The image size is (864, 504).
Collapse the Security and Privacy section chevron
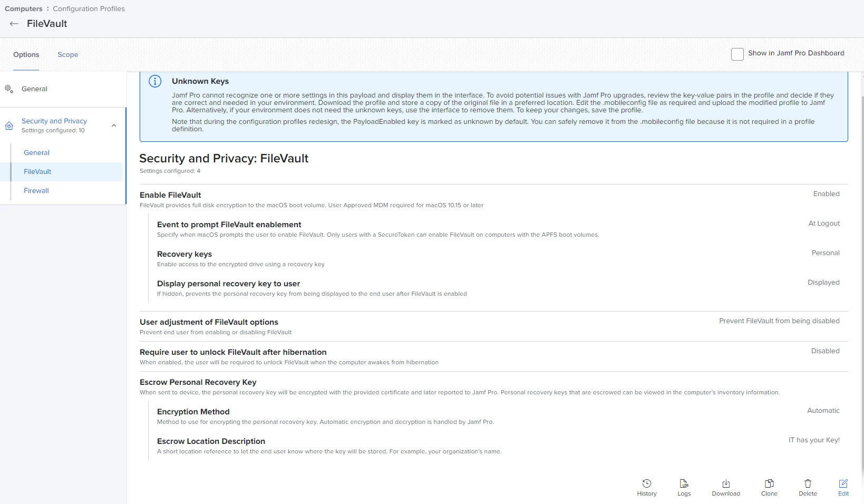click(114, 125)
